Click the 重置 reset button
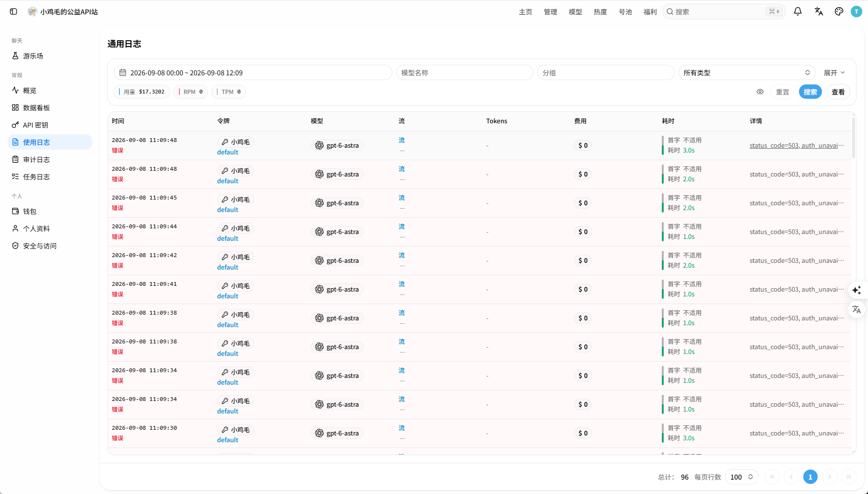This screenshot has height=494, width=868. 783,92
